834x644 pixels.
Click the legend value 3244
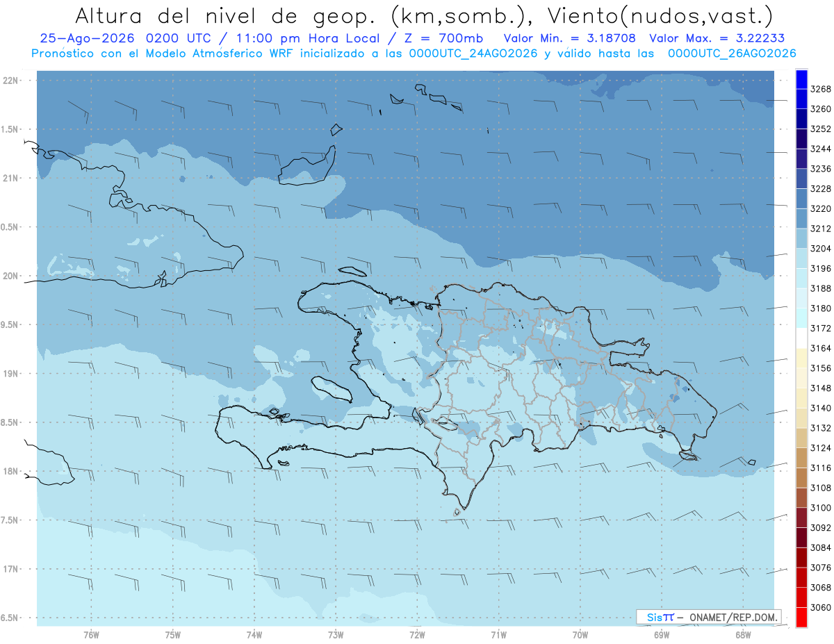[x=821, y=149]
